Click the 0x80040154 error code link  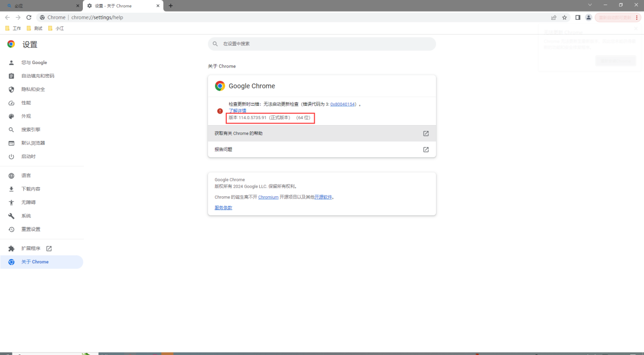pos(343,104)
